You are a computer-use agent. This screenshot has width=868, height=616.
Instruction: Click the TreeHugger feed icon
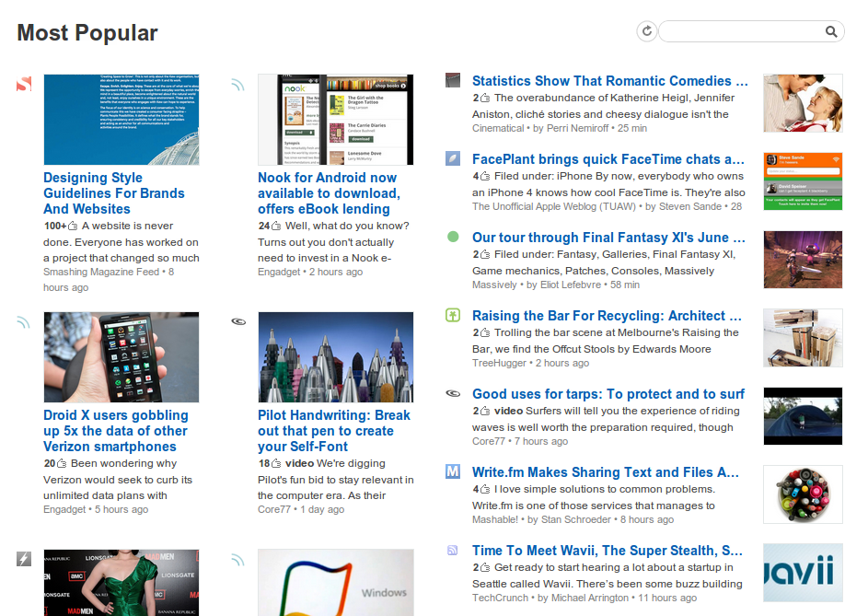coord(453,316)
